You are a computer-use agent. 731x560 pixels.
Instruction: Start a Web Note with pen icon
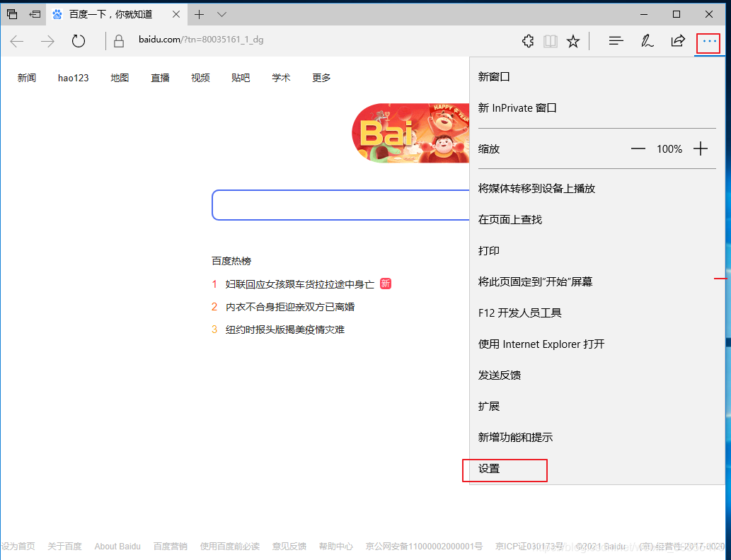647,41
